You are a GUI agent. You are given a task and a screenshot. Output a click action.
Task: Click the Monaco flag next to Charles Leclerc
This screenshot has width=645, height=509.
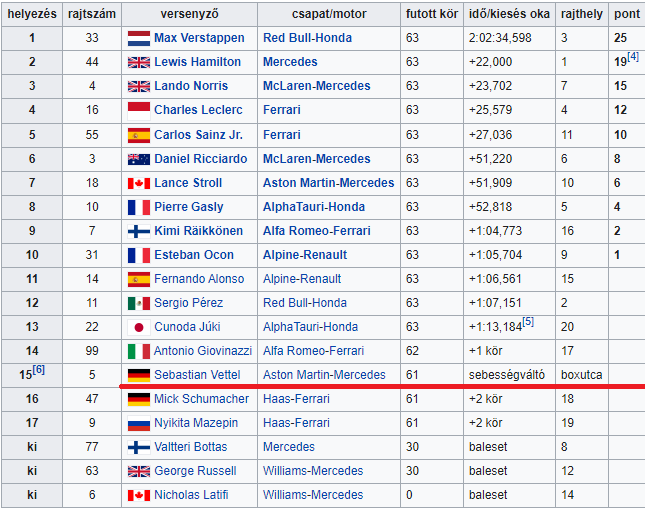(x=138, y=110)
